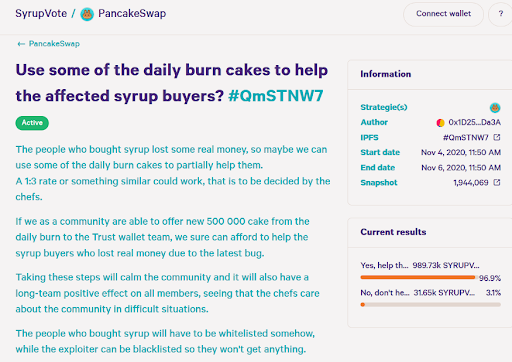Go back via PancakeSwap breadcrumb link
The height and width of the screenshot is (362, 512).
coord(54,44)
